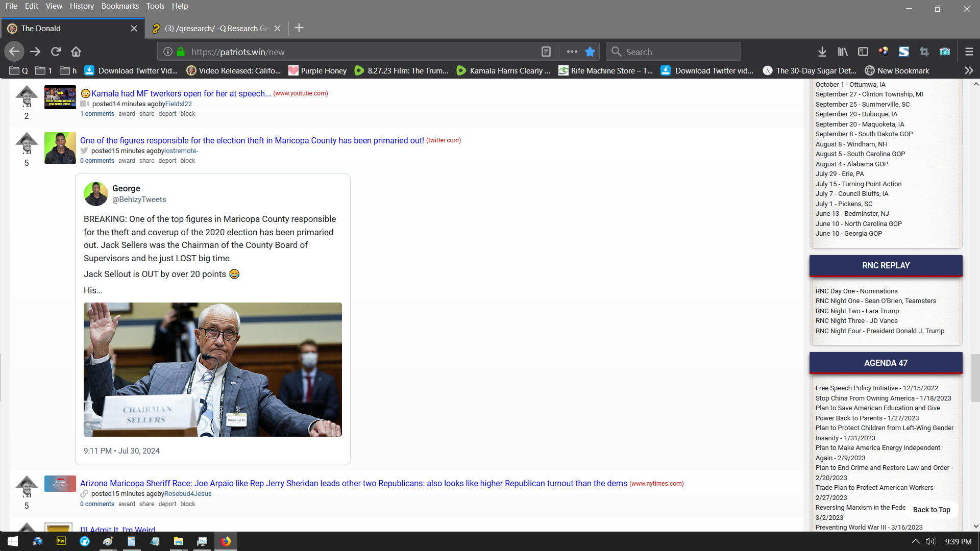This screenshot has height=551, width=980.
Task: Show hidden system tray icons
Action: tap(915, 541)
